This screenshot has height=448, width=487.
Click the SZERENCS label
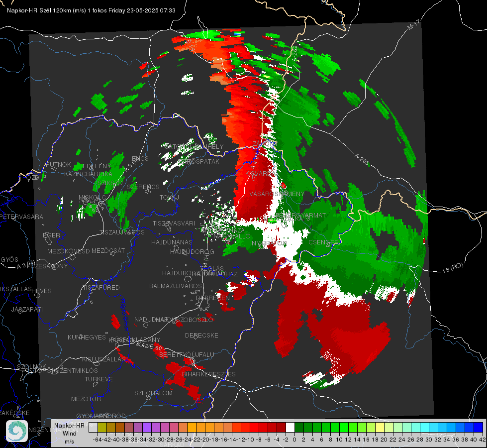(x=143, y=187)
